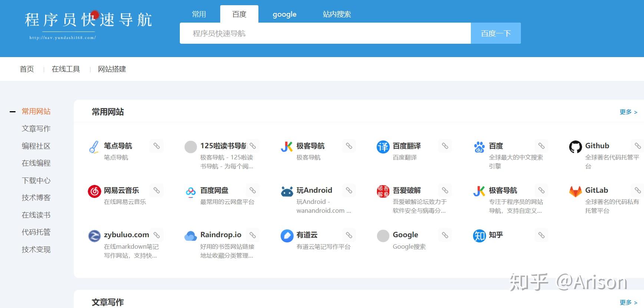Click the 全球最大的中文搜索引擎 description
Screen dimensions: 644x308
pos(516,162)
